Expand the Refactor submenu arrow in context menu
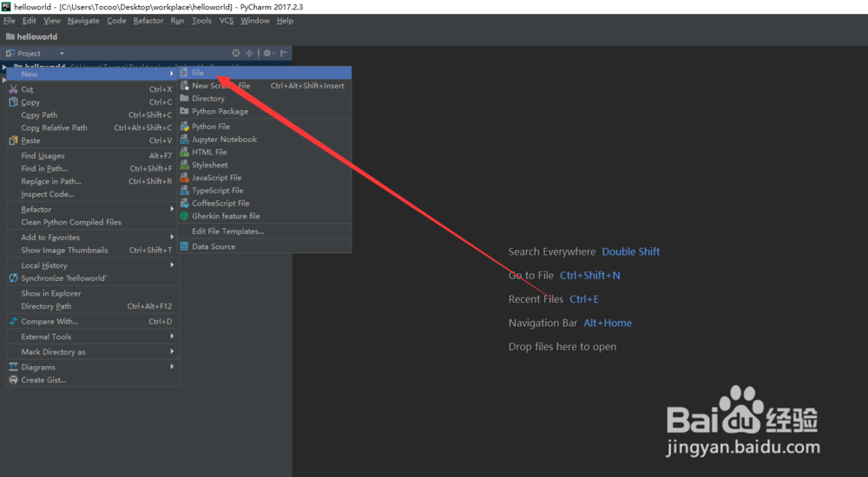 click(x=172, y=209)
